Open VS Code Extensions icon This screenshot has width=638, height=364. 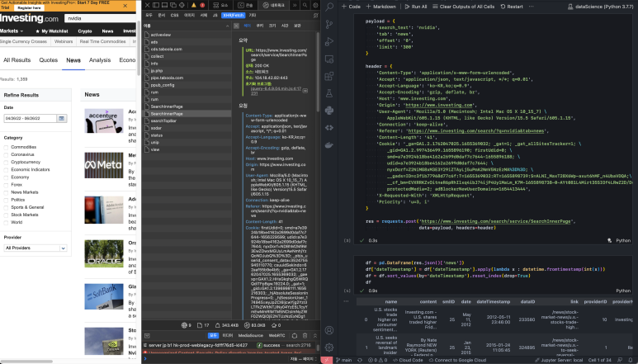tap(329, 76)
